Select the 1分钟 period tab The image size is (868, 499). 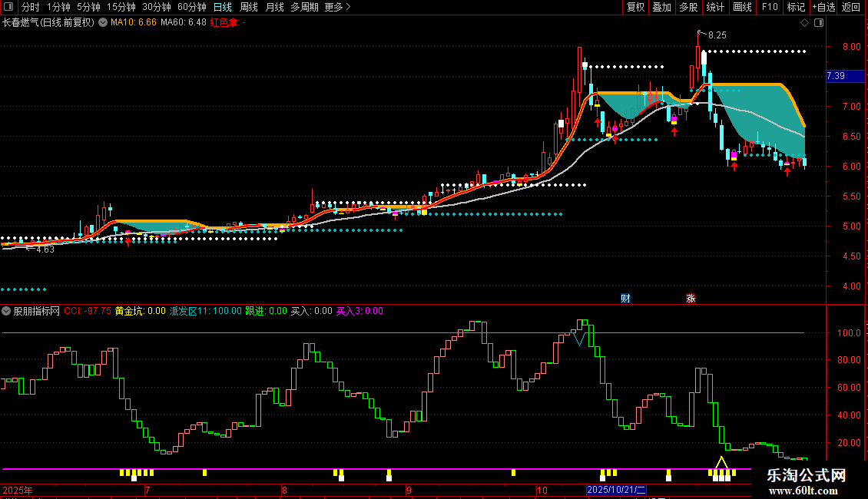click(x=58, y=7)
